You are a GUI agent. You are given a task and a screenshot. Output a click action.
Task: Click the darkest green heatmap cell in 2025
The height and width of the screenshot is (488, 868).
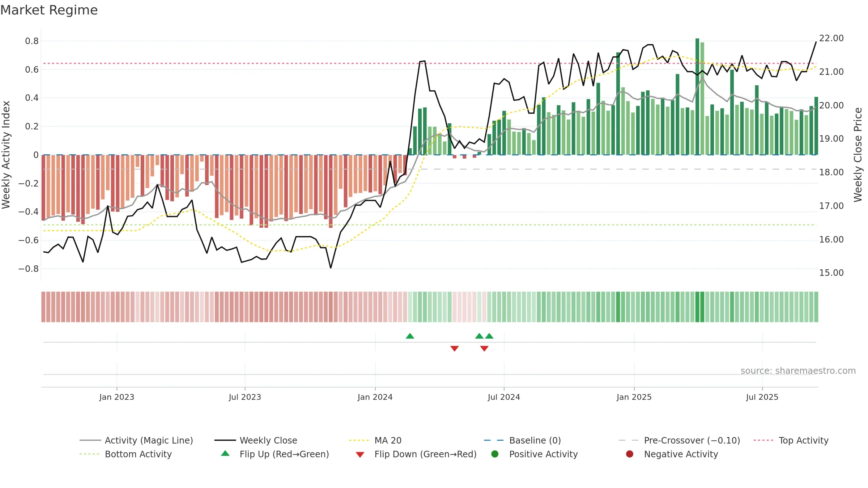click(x=697, y=307)
